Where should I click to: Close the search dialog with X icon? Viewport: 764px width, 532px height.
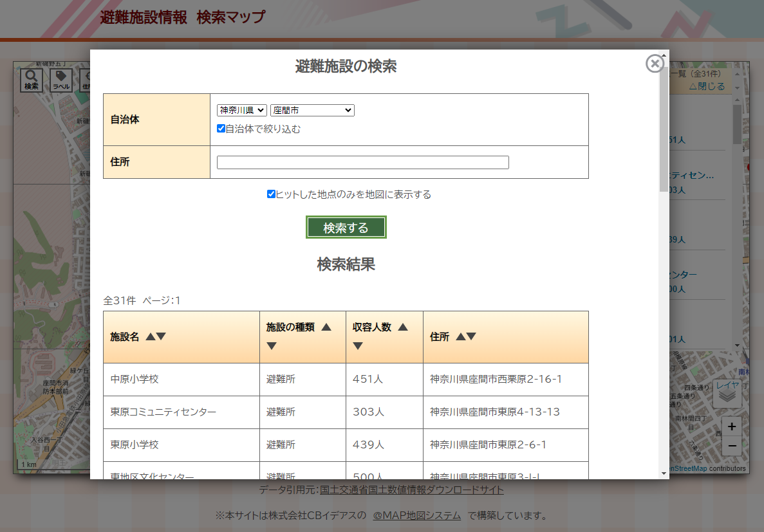655,63
